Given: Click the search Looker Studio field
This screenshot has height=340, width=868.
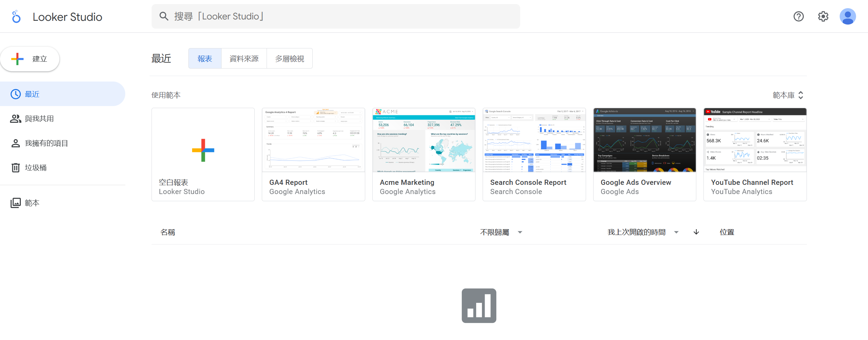Looking at the screenshot, I should point(336,16).
